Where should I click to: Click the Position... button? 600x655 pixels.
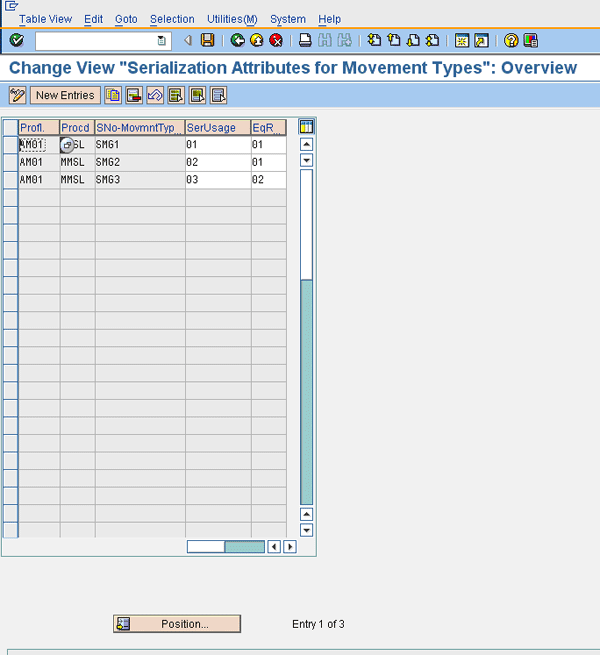[177, 624]
